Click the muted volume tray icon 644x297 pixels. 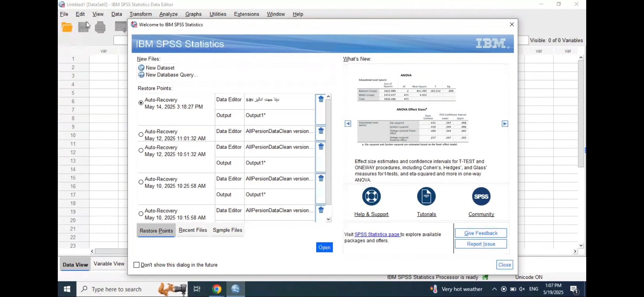coord(522,289)
